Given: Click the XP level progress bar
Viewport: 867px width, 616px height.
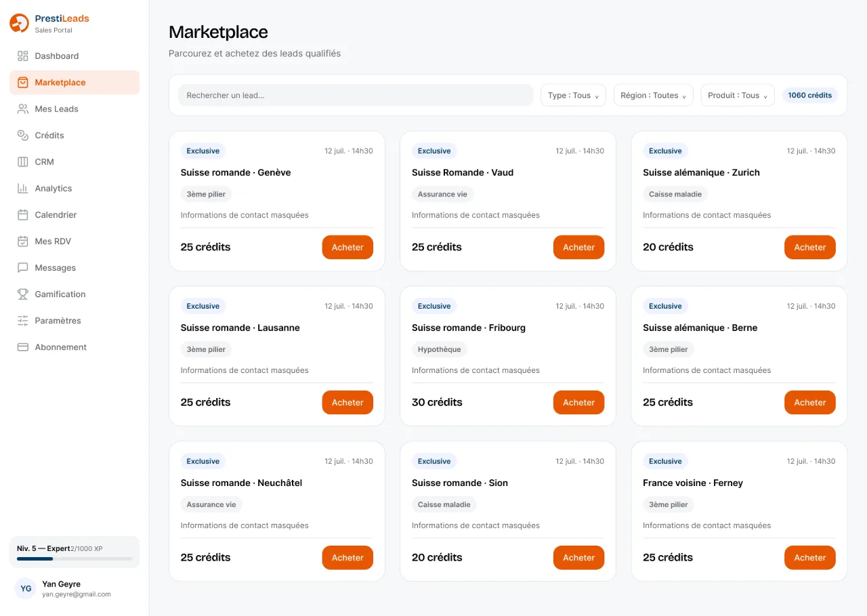Looking at the screenshot, I should tap(75, 558).
